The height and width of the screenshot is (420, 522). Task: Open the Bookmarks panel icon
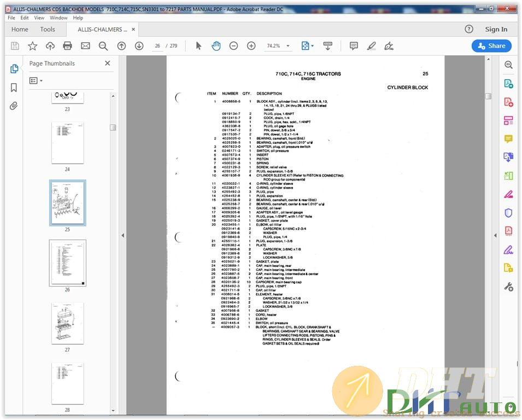[x=14, y=87]
